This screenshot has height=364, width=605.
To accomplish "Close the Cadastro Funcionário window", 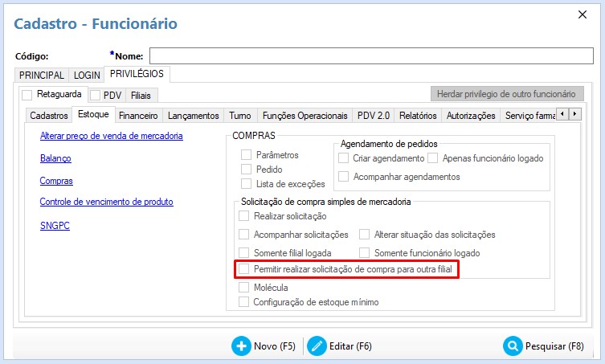I will (x=583, y=15).
